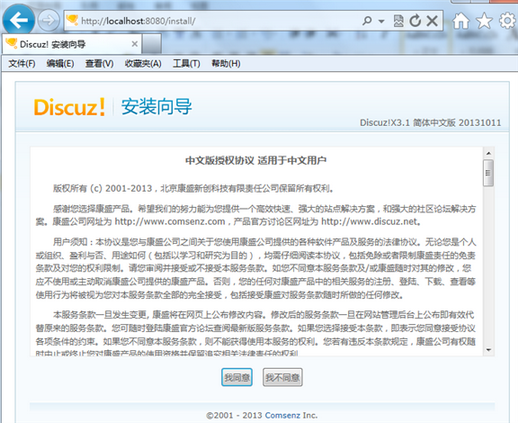Open the browser Home icon
Viewport: 518px width, 423px height.
[461, 21]
